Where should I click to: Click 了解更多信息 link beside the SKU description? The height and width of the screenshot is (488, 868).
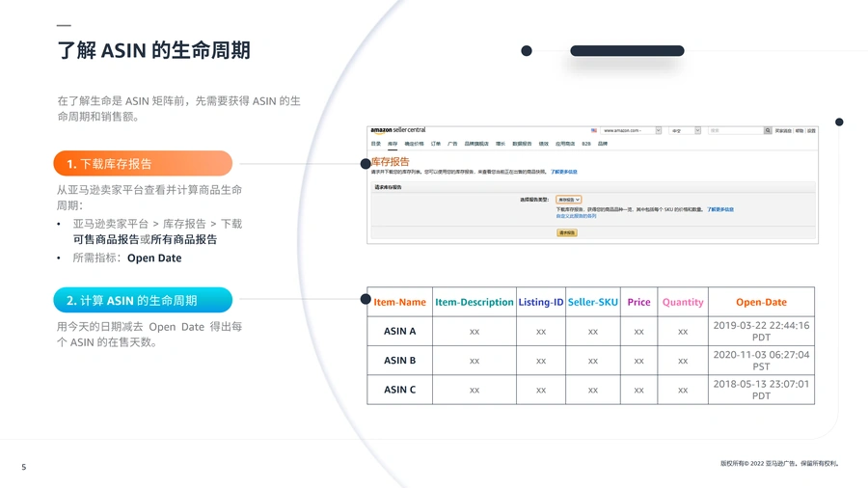click(720, 209)
